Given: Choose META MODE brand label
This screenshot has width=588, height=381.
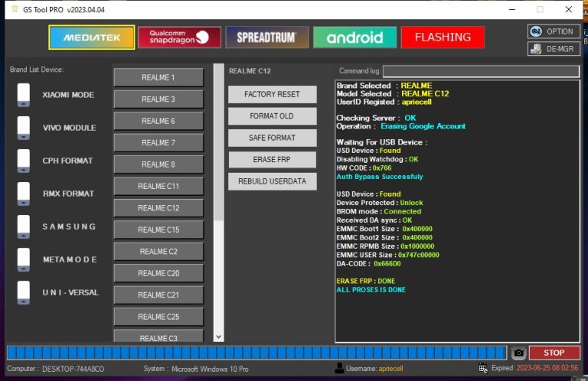Looking at the screenshot, I should (x=70, y=259).
